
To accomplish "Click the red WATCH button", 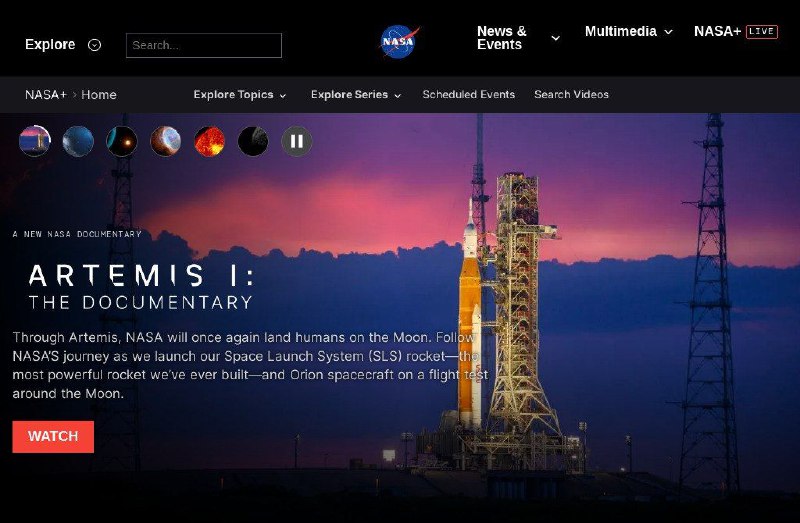I will [53, 437].
